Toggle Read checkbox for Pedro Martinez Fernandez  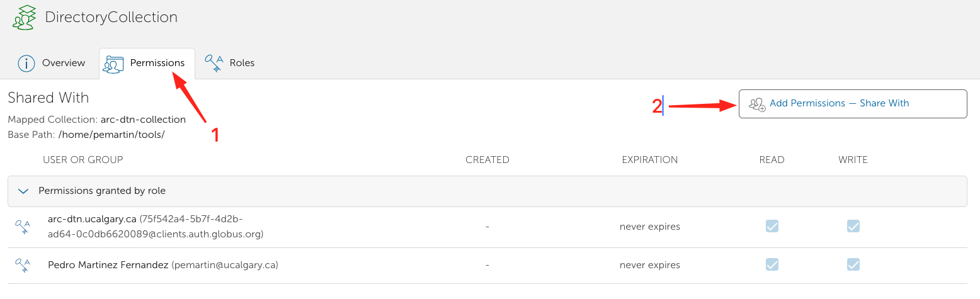coord(772,265)
